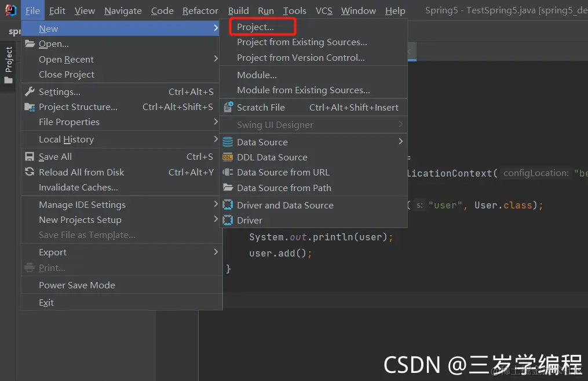588x381 pixels.
Task: Click Invalidate Caches...
Action: (x=120, y=187)
